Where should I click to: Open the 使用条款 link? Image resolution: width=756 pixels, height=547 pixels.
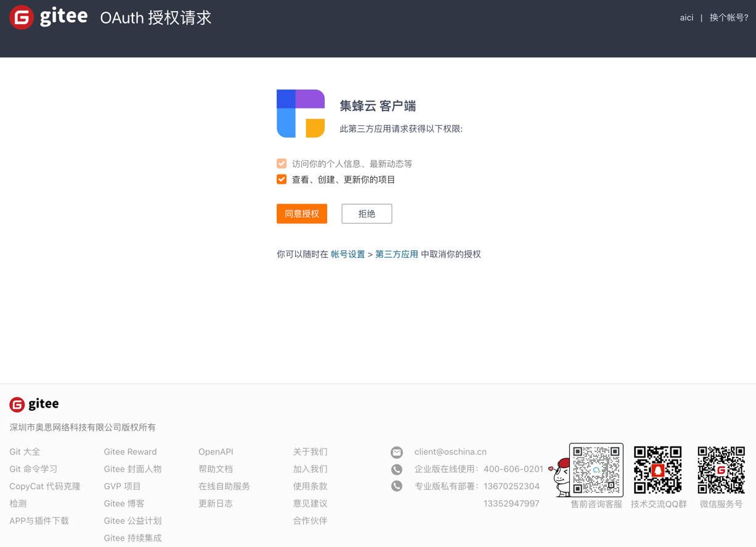pos(310,487)
